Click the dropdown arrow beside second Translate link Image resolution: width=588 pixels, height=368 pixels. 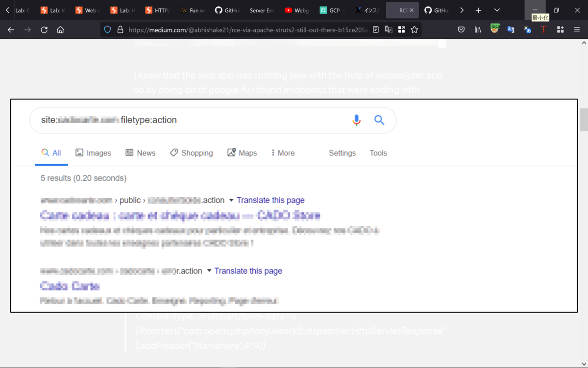coord(209,271)
